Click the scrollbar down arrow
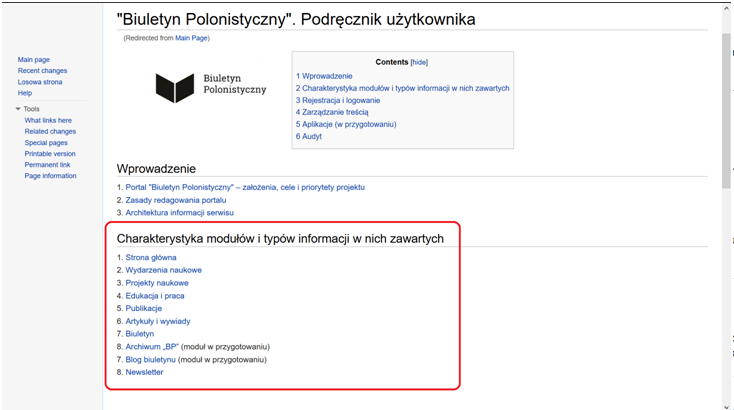Screen dimensions: 734x410 tap(726, 403)
